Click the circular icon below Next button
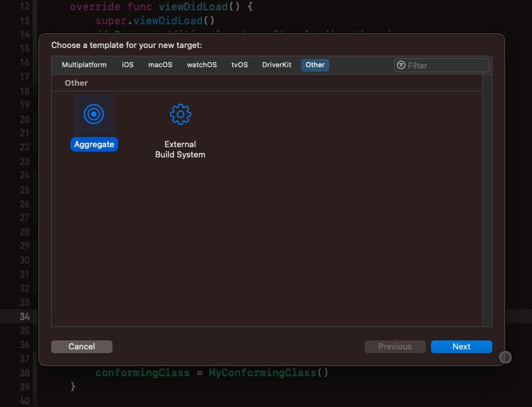532x407 pixels. click(505, 357)
